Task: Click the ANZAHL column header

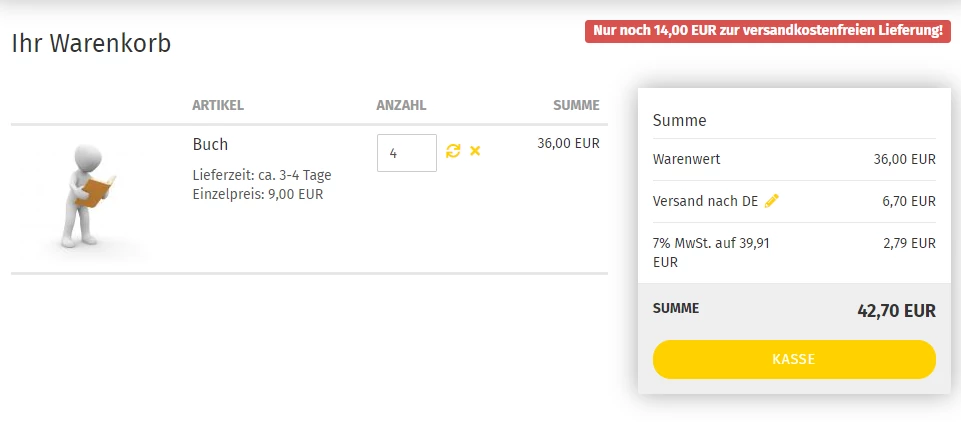Action: (401, 105)
